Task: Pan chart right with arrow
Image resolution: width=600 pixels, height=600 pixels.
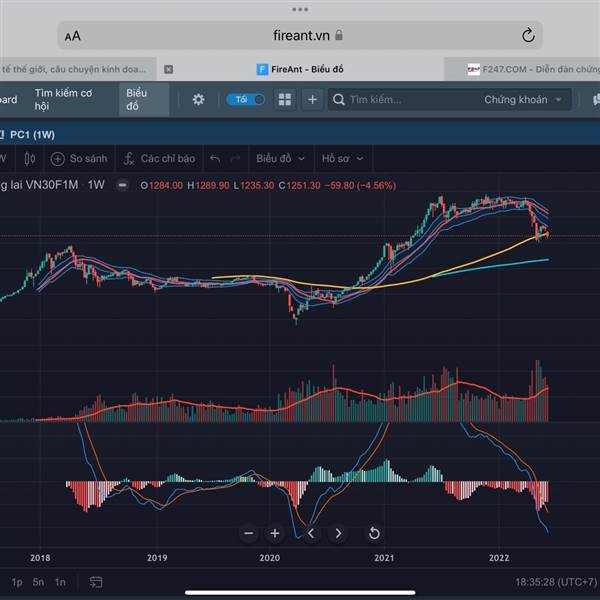Action: (x=338, y=533)
